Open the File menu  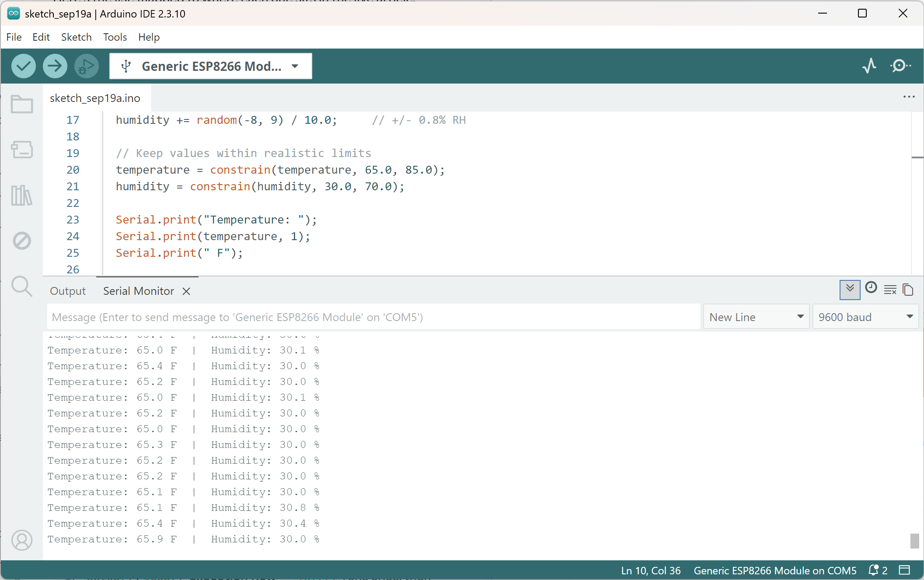pyautogui.click(x=14, y=37)
